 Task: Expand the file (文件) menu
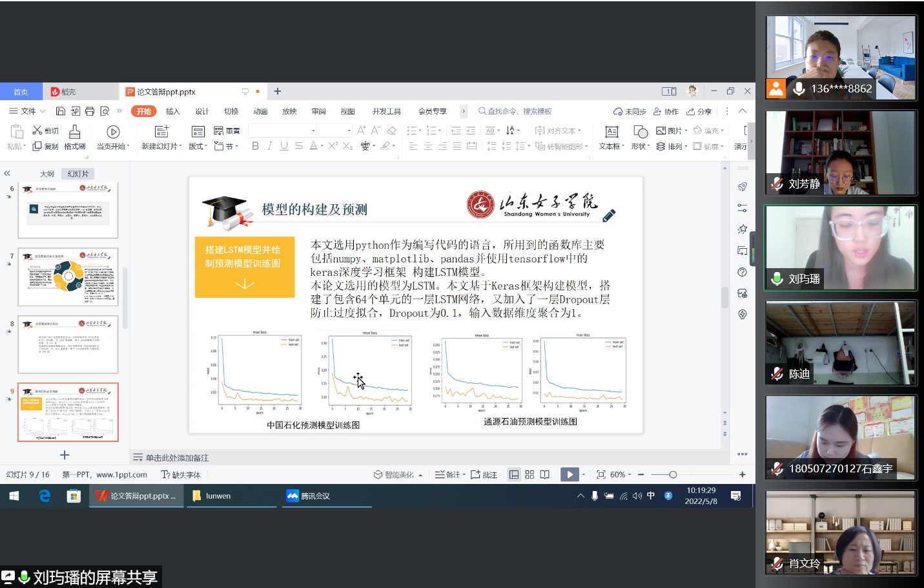[x=27, y=111]
